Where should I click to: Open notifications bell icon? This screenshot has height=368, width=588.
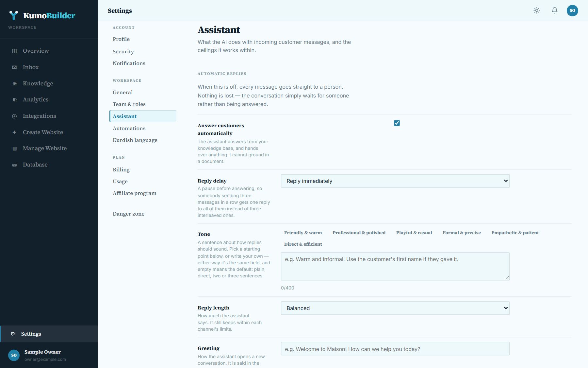tap(555, 10)
